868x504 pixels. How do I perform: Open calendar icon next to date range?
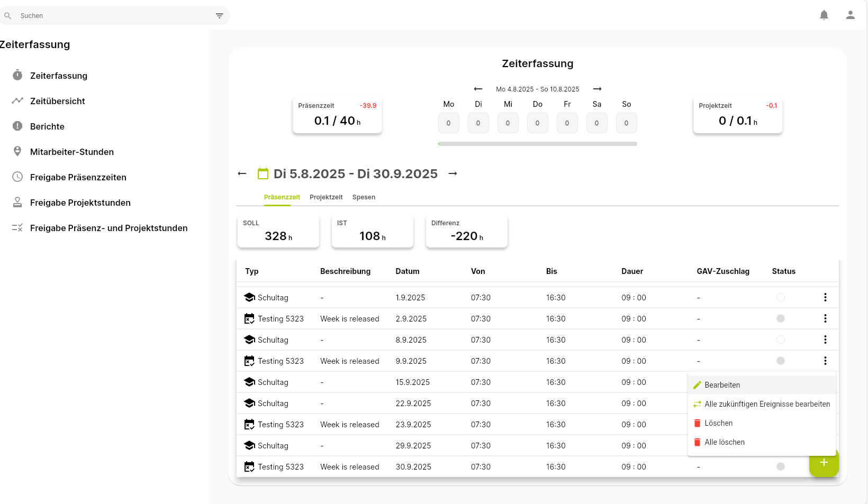pos(263,173)
